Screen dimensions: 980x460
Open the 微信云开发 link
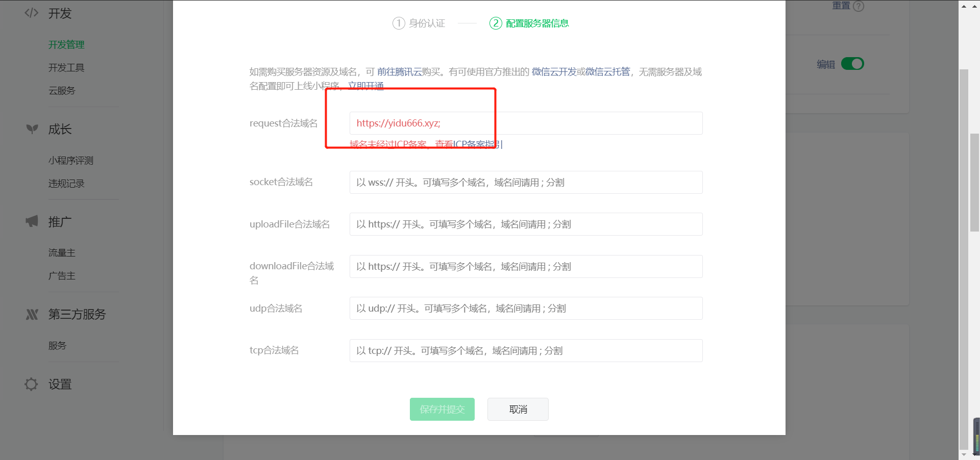pyautogui.click(x=554, y=72)
